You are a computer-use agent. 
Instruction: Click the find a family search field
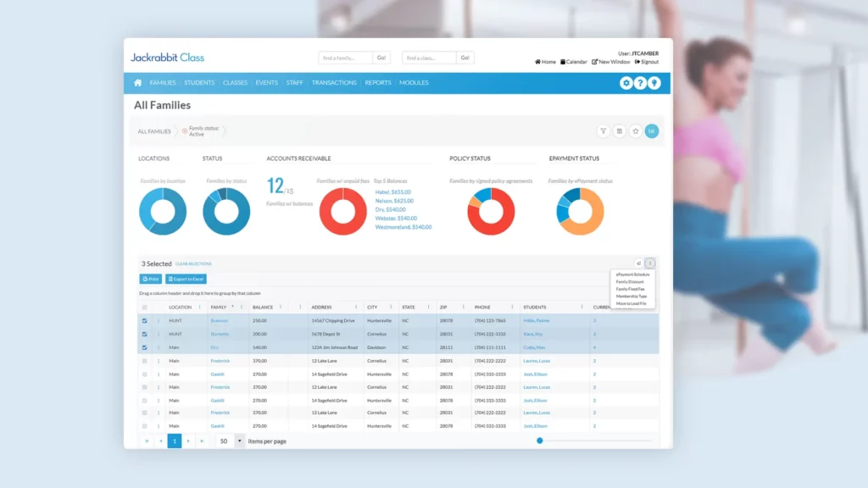tap(346, 58)
